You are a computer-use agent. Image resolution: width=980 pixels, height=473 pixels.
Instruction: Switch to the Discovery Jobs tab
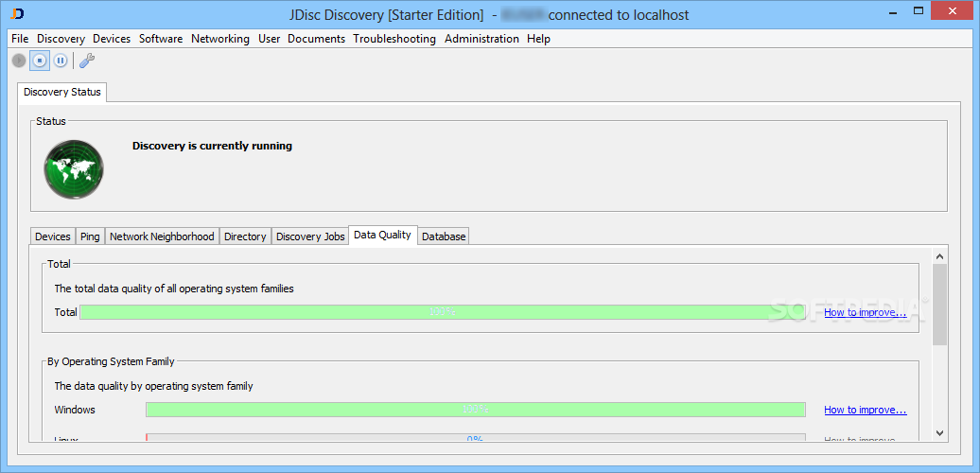click(x=310, y=236)
